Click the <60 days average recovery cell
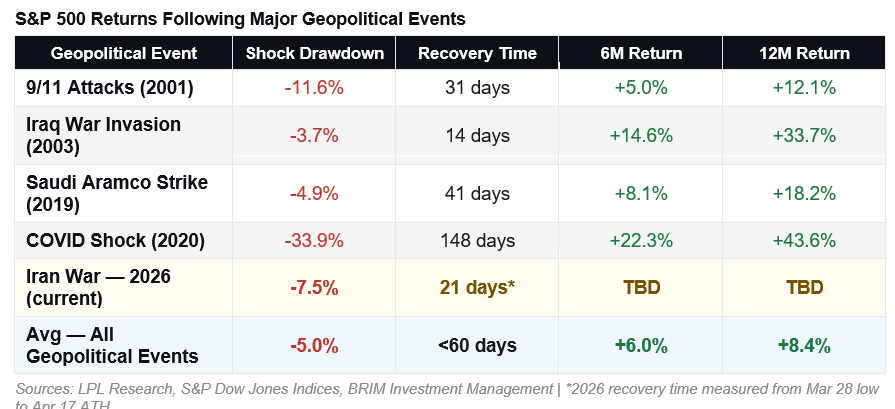 coord(477,345)
